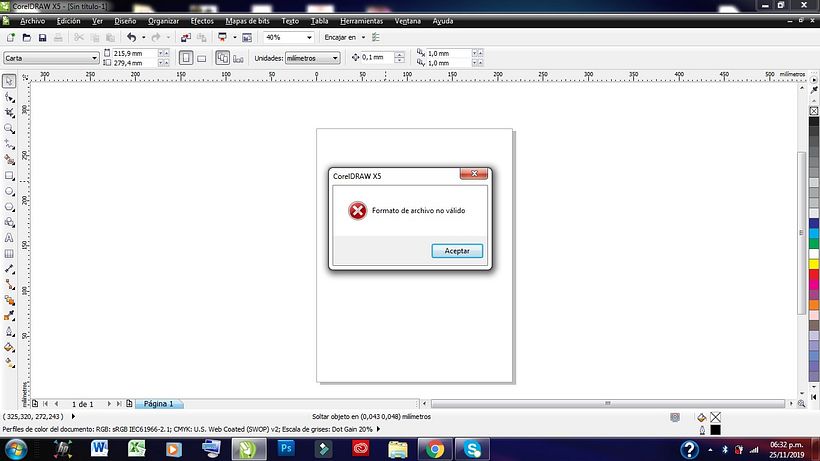820x461 pixels.
Task: Open the Ayuda menu
Action: click(x=442, y=21)
